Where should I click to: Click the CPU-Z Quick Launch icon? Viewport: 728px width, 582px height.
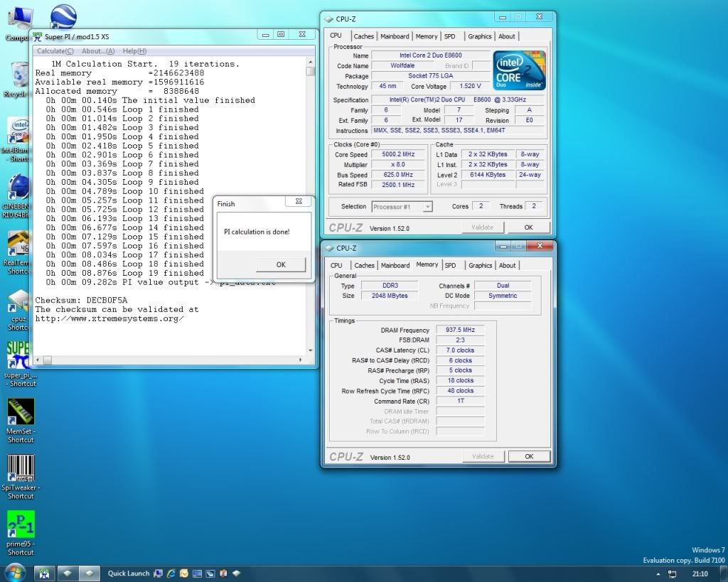[x=236, y=573]
